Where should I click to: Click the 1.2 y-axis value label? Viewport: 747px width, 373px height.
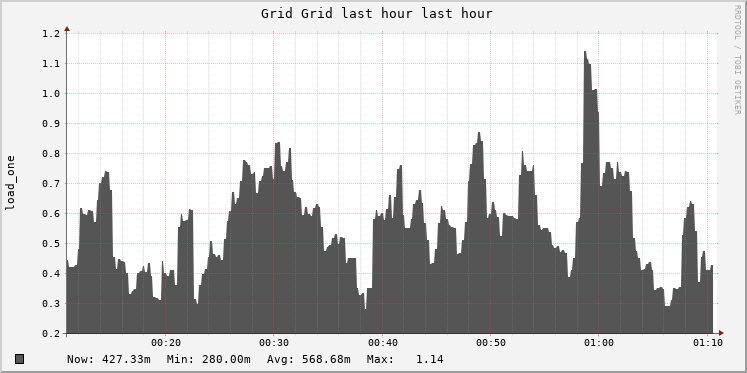(x=51, y=33)
